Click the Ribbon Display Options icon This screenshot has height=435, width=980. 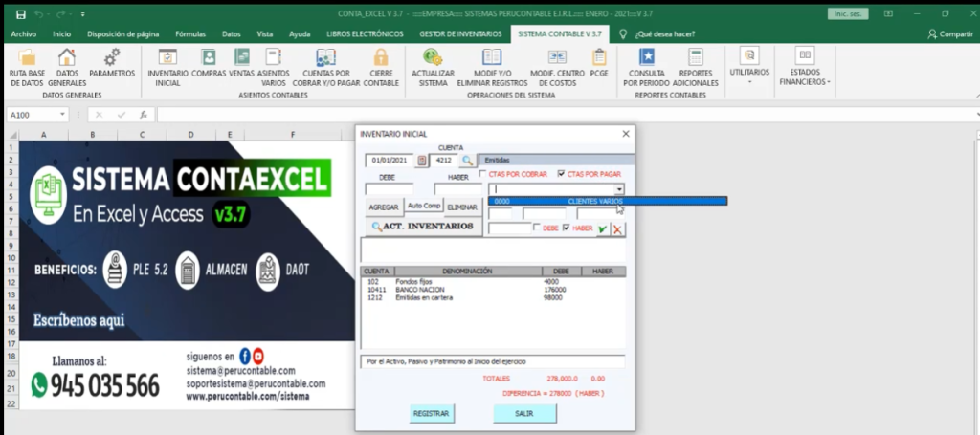(888, 13)
